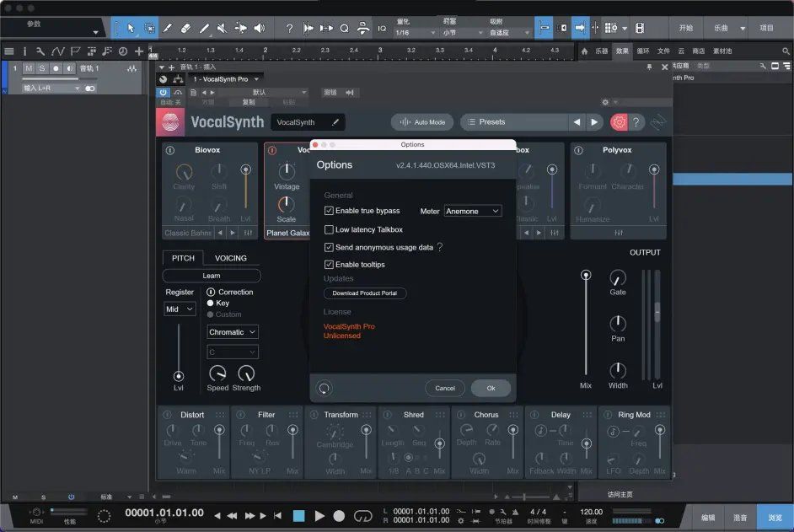Image resolution: width=794 pixels, height=532 pixels.
Task: Uncheck Send anonymous usage data
Action: point(329,247)
